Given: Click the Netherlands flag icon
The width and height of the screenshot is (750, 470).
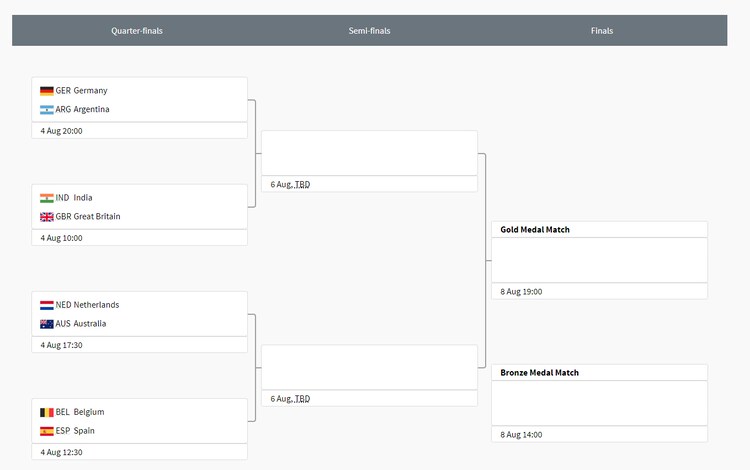Looking at the screenshot, I should [46, 305].
